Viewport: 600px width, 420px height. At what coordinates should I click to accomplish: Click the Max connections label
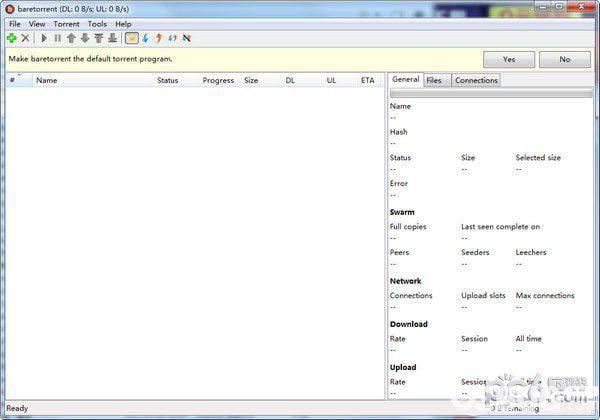(545, 296)
